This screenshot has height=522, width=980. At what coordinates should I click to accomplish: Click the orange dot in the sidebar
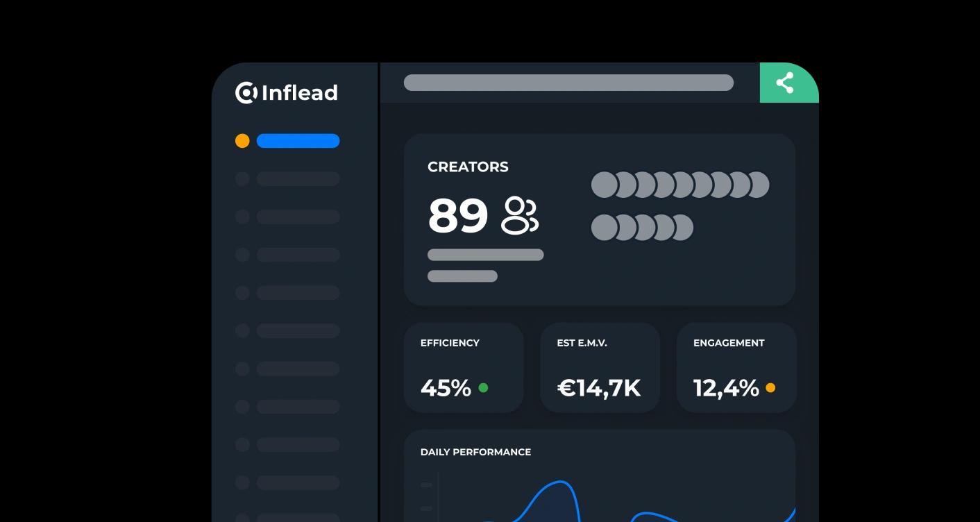pyautogui.click(x=242, y=141)
